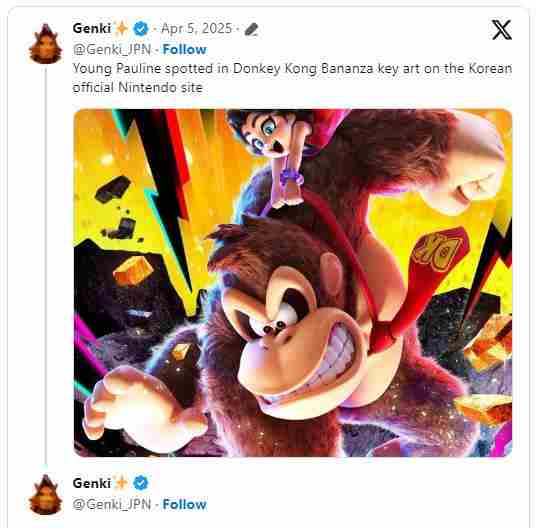Click the DK logo on the red tie
The image size is (536, 528).
[x=436, y=252]
